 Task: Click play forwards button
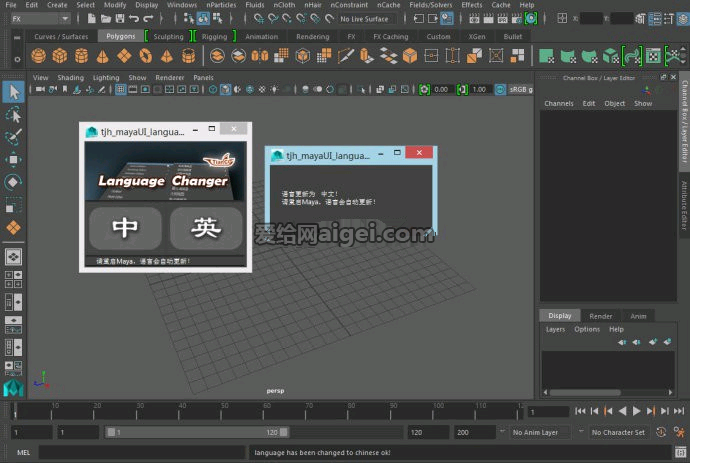[x=637, y=411]
